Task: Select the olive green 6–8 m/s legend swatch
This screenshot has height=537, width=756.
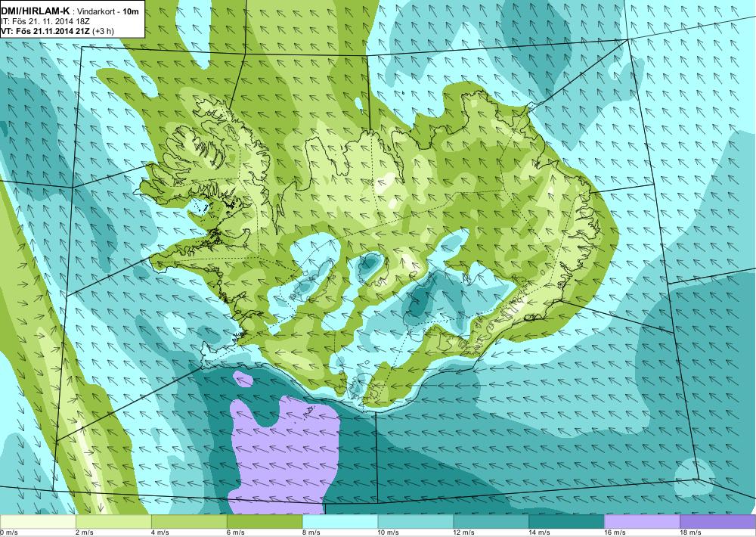Action: (x=264, y=522)
